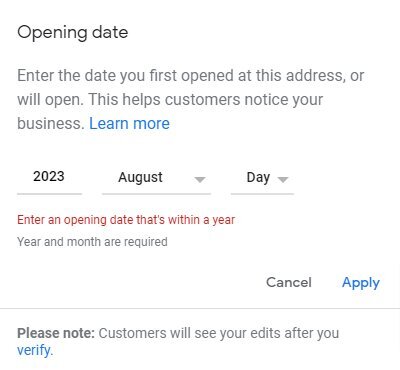Image resolution: width=400 pixels, height=370 pixels.
Task: Click the Day selector label
Action: pyautogui.click(x=258, y=177)
